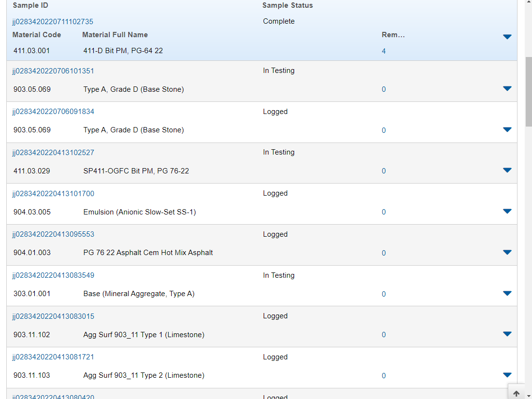The width and height of the screenshot is (532, 399).
Task: Click remarks count 0 for Agg Surf Type 1
Action: (384, 335)
